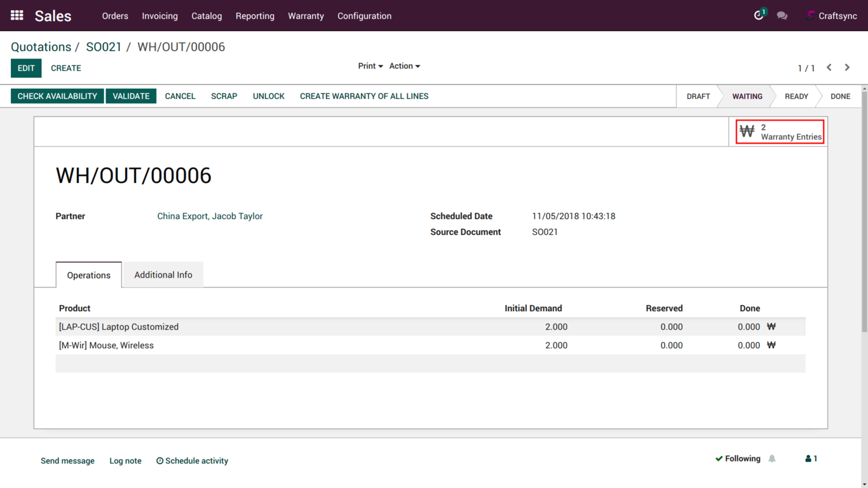Open partner China Export, Jacob Taylor link
Image resolution: width=868 pixels, height=488 pixels.
(210, 216)
